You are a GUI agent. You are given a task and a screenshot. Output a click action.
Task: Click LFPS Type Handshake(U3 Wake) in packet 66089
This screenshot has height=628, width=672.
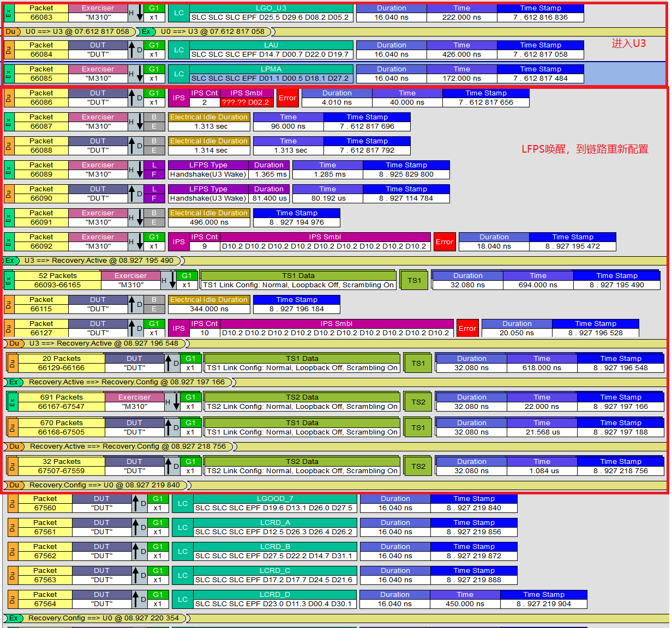[208, 170]
